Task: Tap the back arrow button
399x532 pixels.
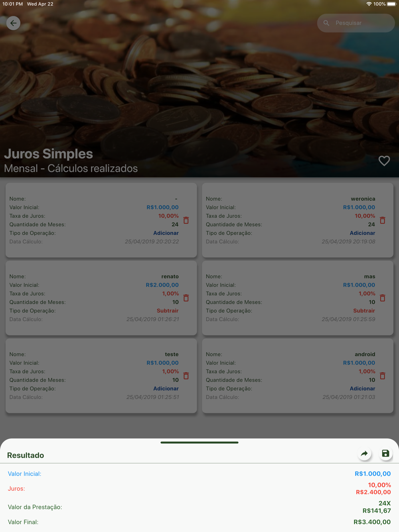Action: [x=13, y=23]
